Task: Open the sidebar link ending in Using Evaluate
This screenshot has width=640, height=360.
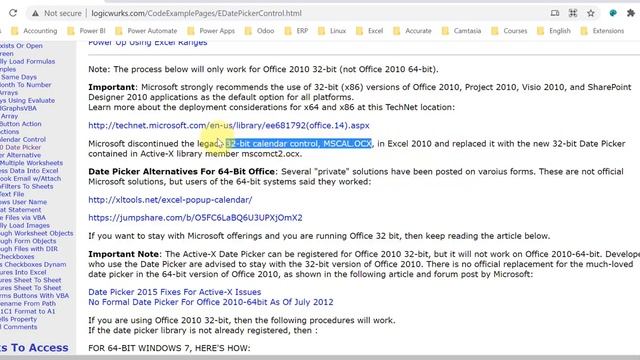Action: coord(27,100)
